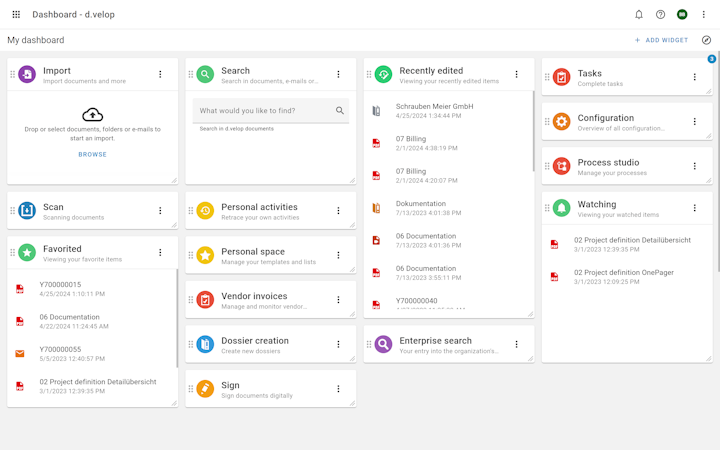The width and height of the screenshot is (720, 450).
Task: Click the red Vendor invoices icon
Action: (205, 299)
